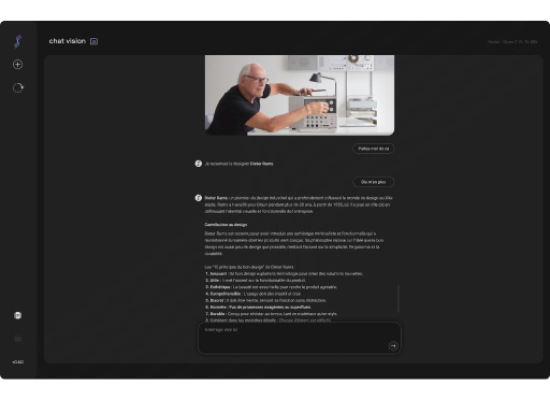Click the dimmed icon above the version label
The height and width of the screenshot is (401, 550).
18,339
